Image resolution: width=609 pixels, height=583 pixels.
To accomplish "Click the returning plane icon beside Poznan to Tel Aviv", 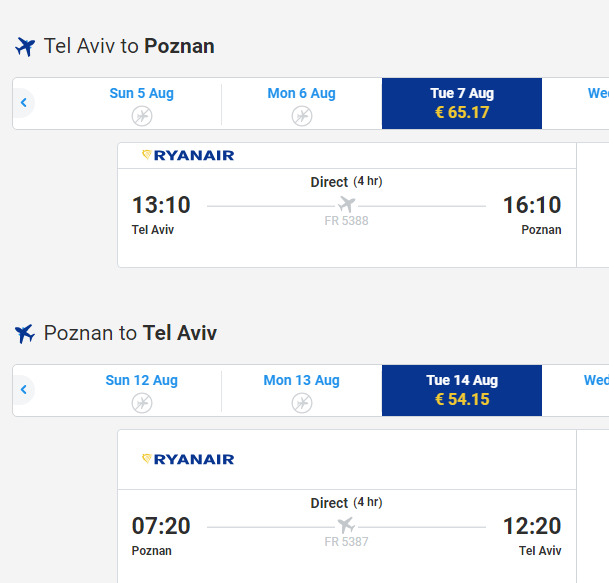I will [x=25, y=334].
